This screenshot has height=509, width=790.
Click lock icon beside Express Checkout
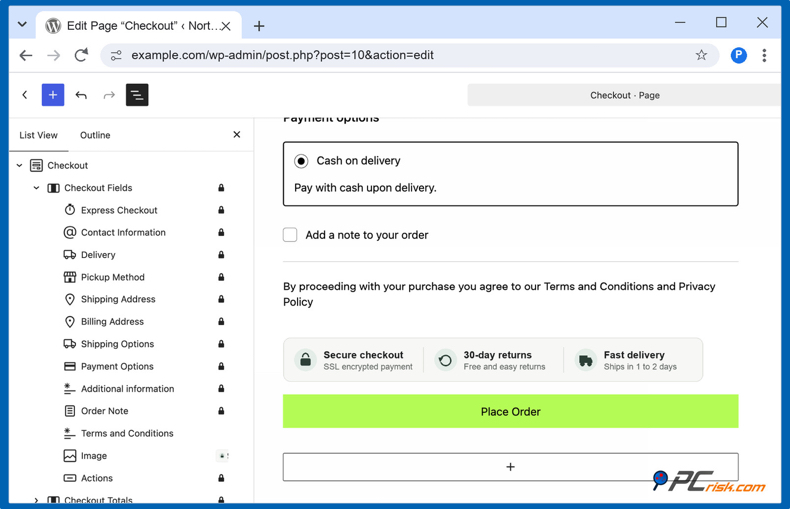tap(221, 210)
